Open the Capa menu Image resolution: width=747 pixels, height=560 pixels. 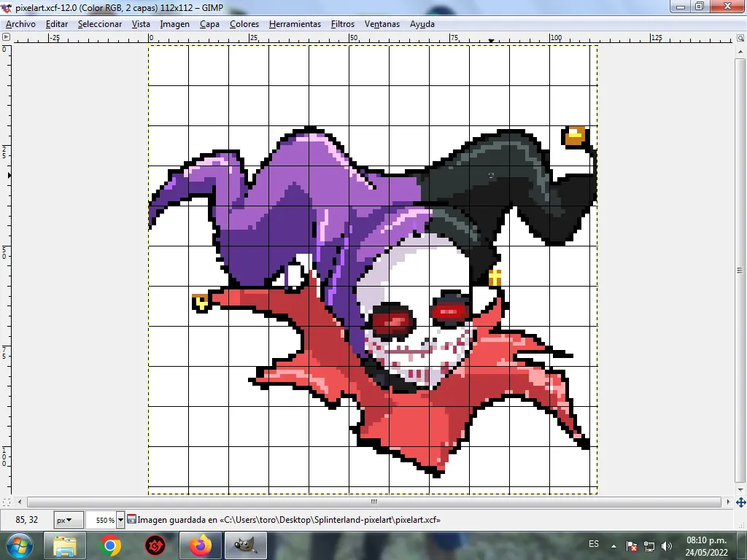coord(209,24)
